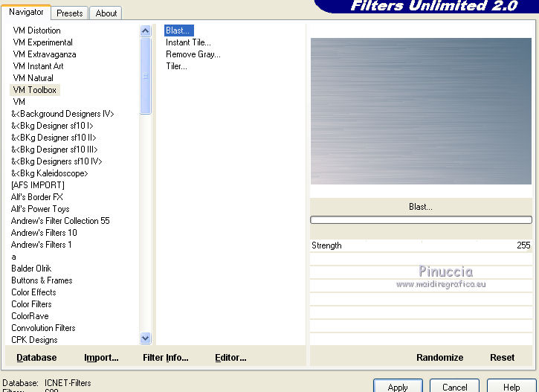Adjust the Strength slider
This screenshot has width=539, height=392.
[421, 245]
